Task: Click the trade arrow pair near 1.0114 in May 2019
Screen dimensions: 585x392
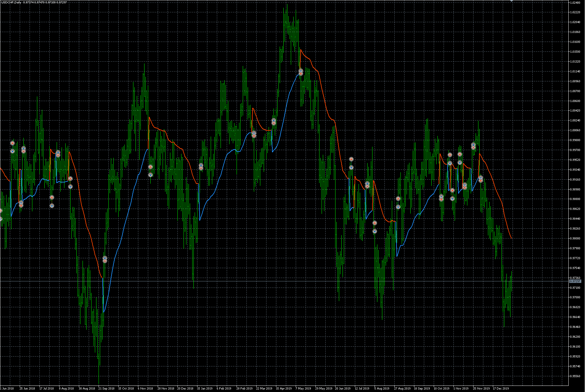Action: [301, 72]
